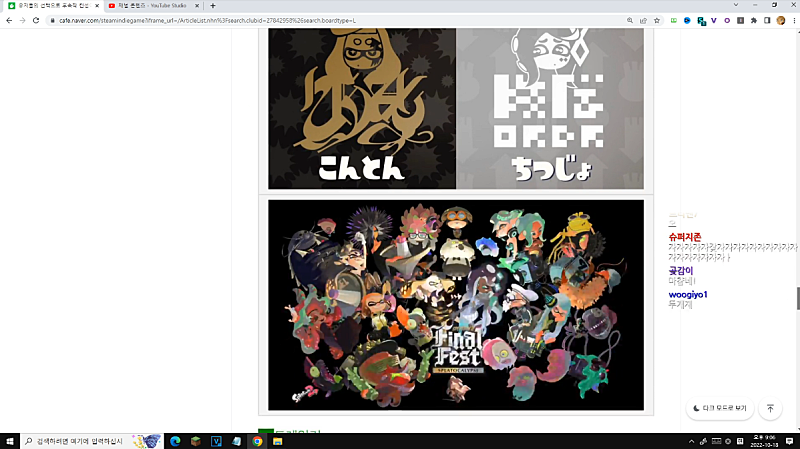The width and height of the screenshot is (800, 449).
Task: Launch Microsoft Edge from the taskbar
Action: 175,441
